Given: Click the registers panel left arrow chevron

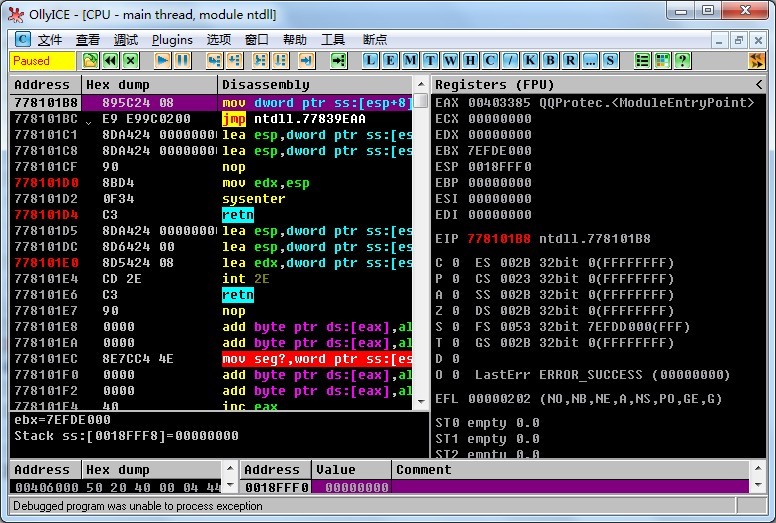Looking at the screenshot, I should coord(760,85).
